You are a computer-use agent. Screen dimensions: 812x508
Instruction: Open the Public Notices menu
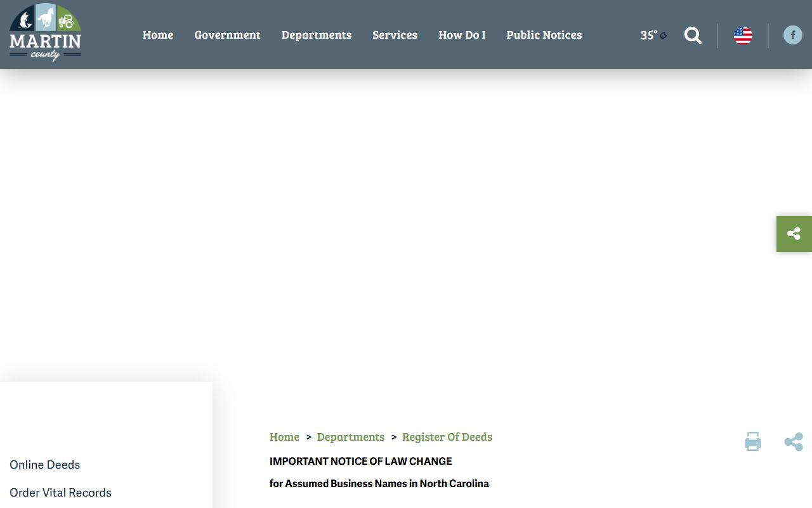click(x=544, y=35)
